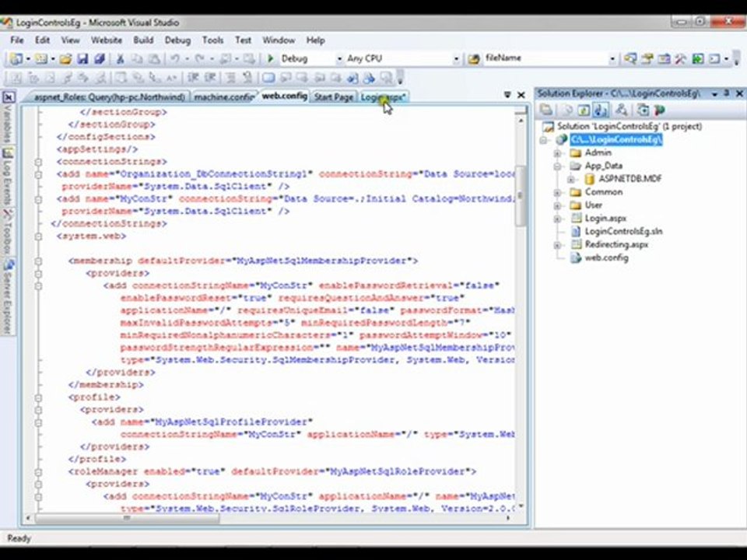747x560 pixels.
Task: Click the Paste icon in toolbar
Action: [x=154, y=58]
